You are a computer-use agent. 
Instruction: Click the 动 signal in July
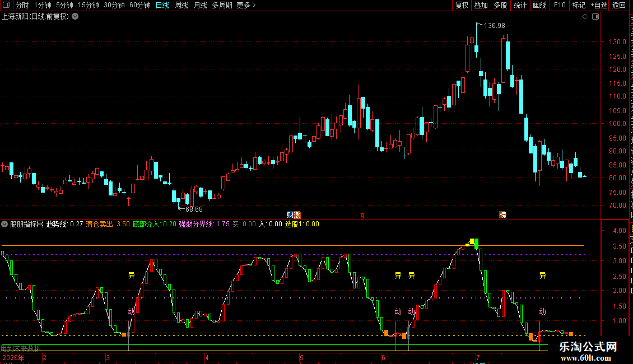click(x=543, y=311)
